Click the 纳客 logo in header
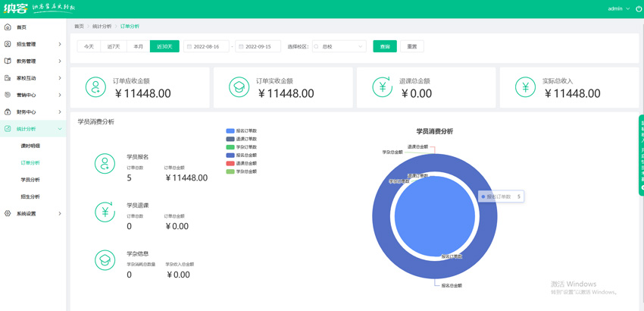Screen dimensions: 644x311 (16, 8)
